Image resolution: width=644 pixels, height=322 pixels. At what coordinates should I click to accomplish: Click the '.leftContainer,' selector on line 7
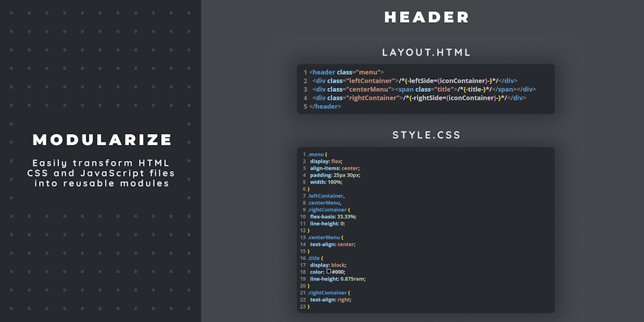pyautogui.click(x=326, y=196)
